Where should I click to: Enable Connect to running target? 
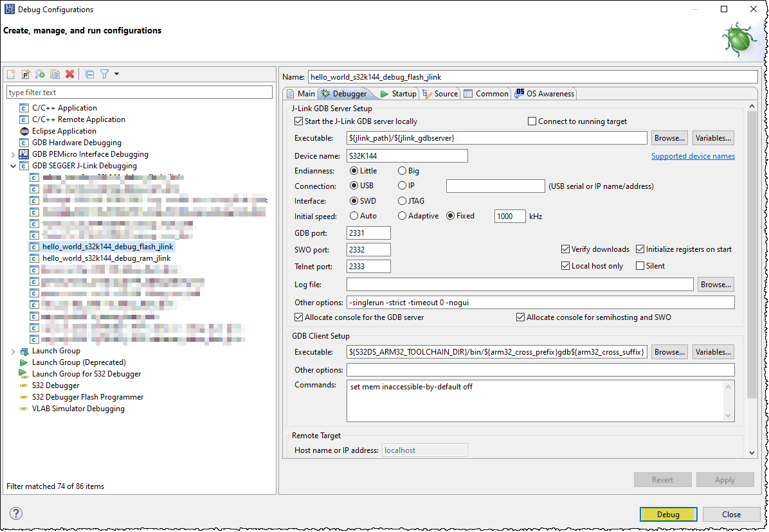tap(532, 121)
